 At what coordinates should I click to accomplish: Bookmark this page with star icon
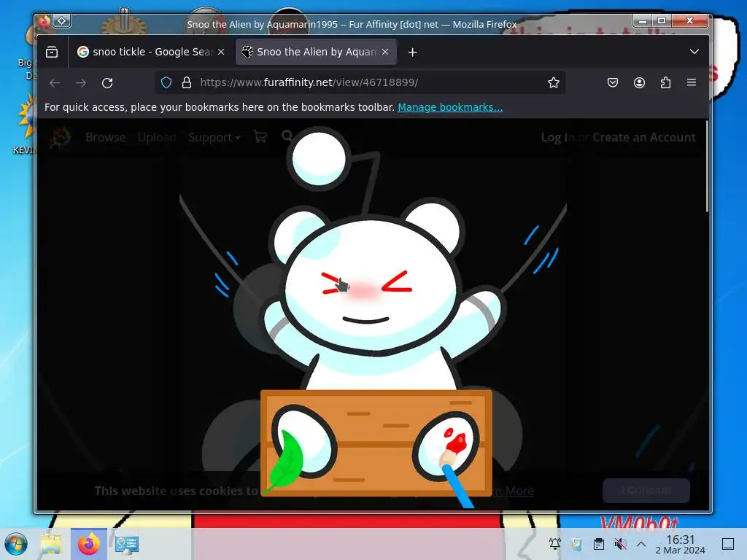[x=553, y=83]
